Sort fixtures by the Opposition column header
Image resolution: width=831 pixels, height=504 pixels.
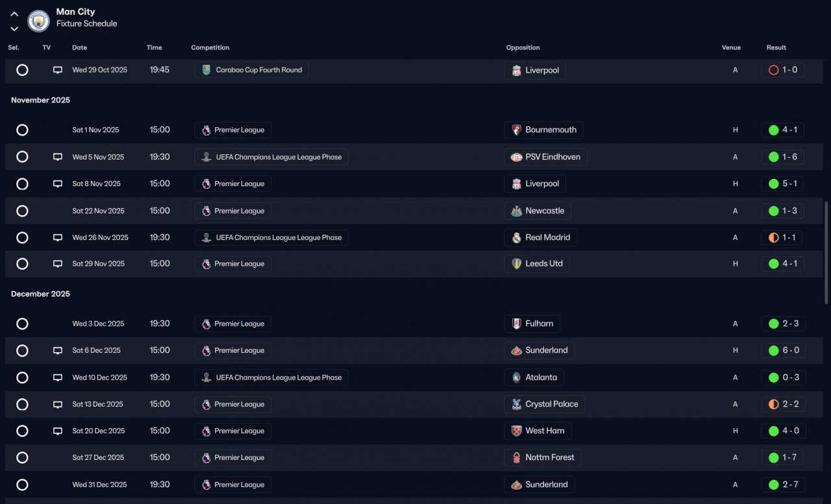(x=523, y=47)
